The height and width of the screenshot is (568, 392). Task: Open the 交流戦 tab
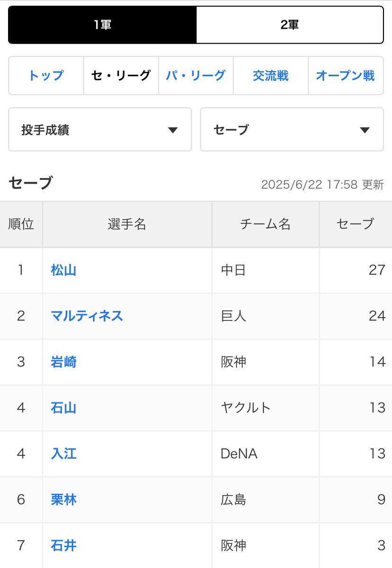coord(271,76)
